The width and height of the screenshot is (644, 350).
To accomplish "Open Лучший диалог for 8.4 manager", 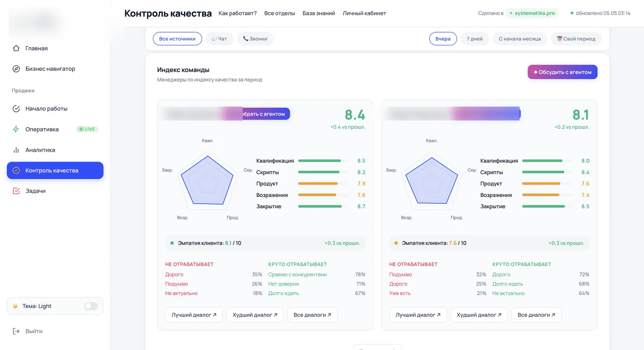I will (x=194, y=315).
